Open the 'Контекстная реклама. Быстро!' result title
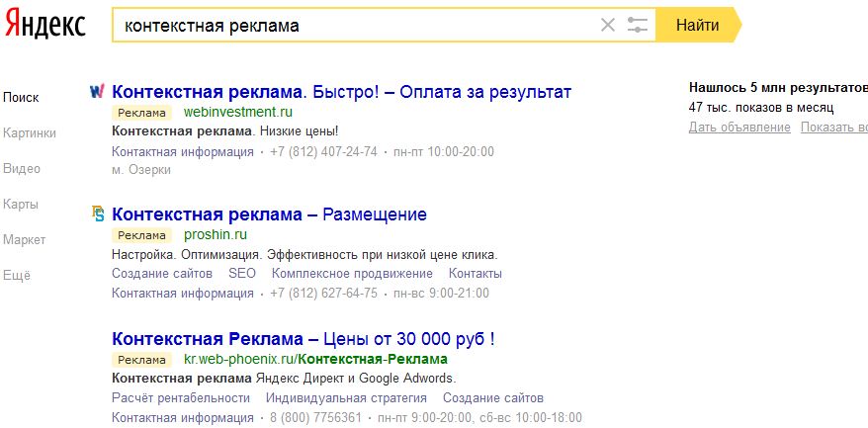 (342, 92)
